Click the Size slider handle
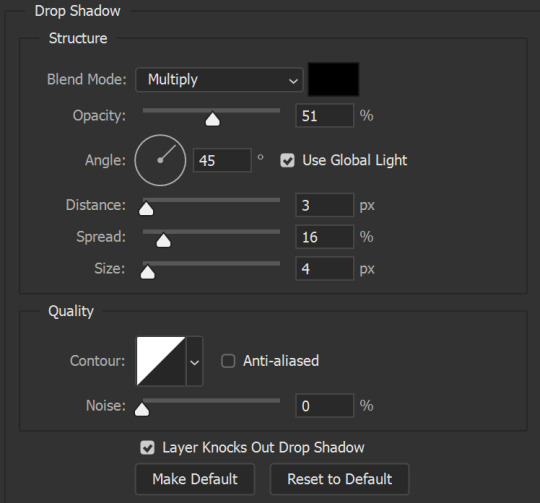Viewport: 540px width, 503px height. click(x=148, y=272)
